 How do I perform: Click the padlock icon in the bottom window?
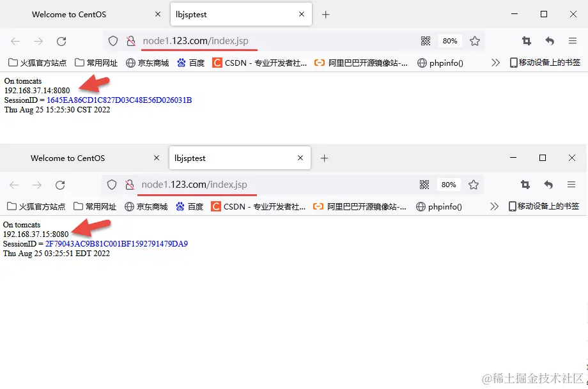(x=130, y=183)
